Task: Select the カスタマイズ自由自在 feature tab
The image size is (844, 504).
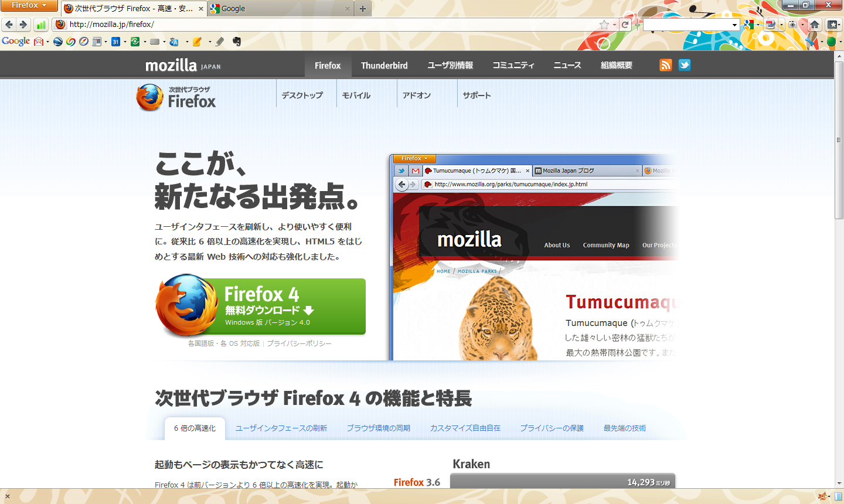Action: coord(465,428)
